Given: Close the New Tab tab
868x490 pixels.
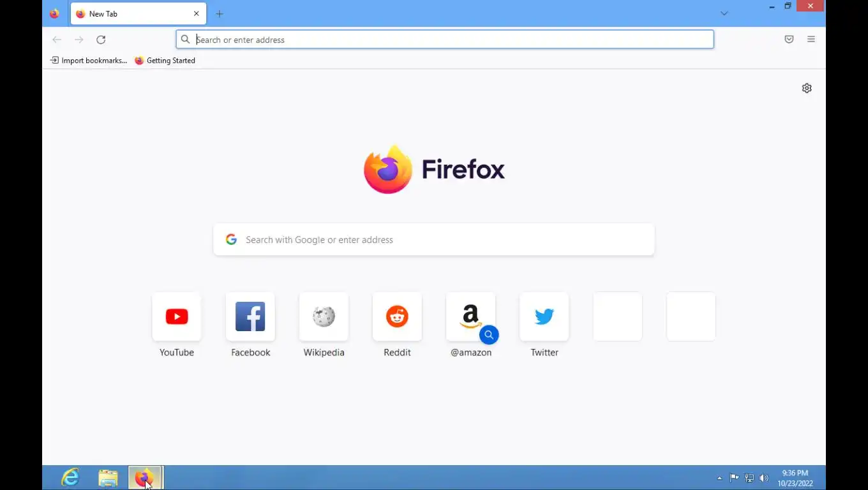Looking at the screenshot, I should (x=196, y=13).
